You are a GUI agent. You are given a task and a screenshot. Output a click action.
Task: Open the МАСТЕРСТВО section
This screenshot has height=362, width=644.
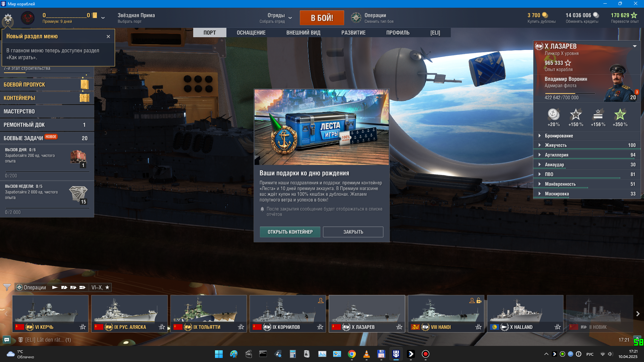47,111
